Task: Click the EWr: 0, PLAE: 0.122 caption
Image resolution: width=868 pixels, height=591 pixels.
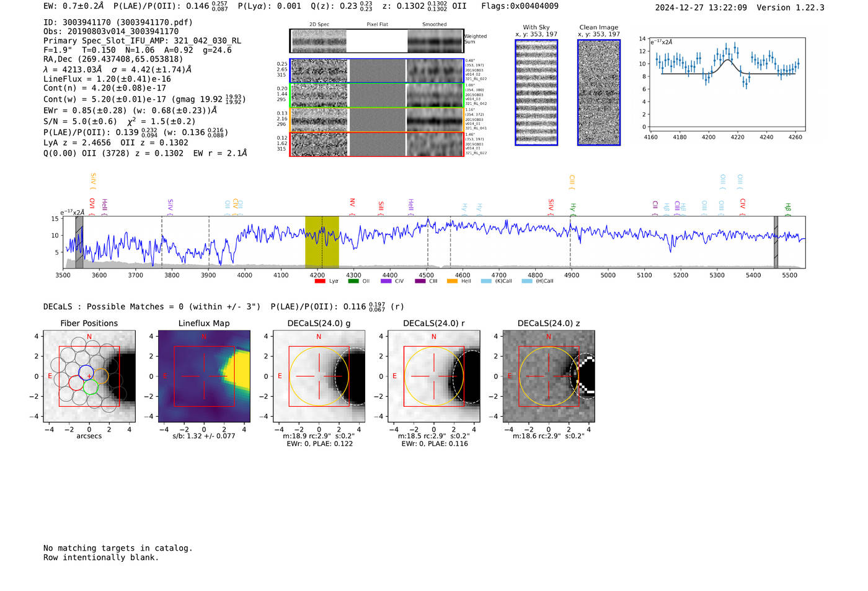Action: [x=319, y=444]
